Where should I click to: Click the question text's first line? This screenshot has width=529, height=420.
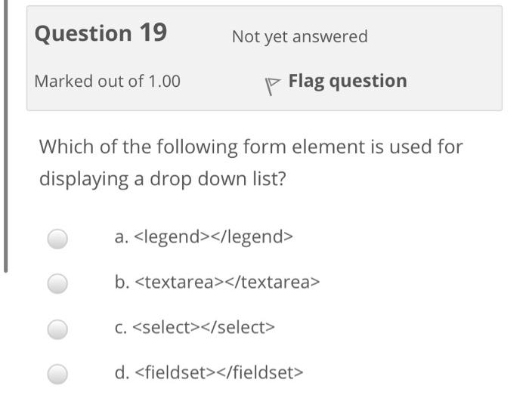(250, 146)
